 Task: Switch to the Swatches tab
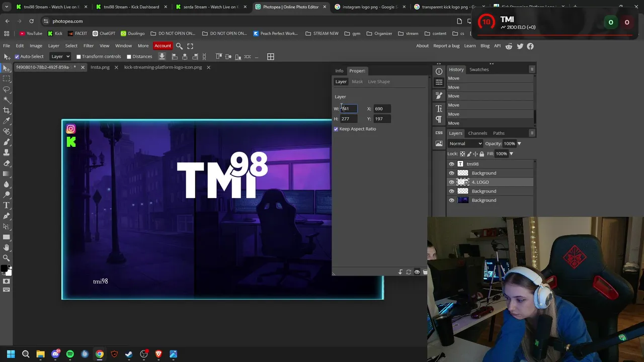tap(479, 69)
